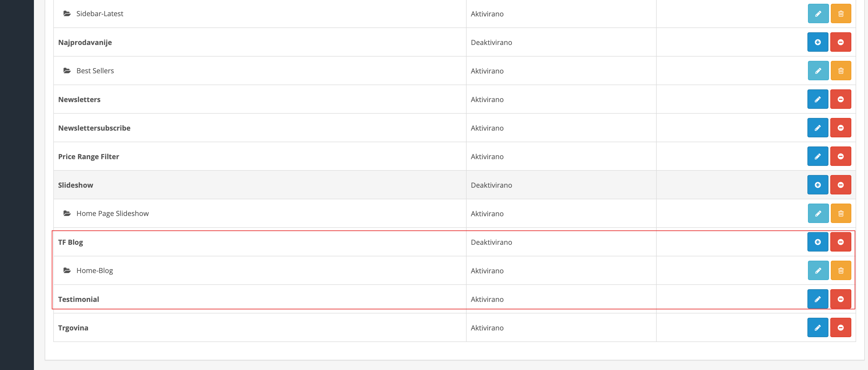Edit the Sidebar-Latest module
Viewport: 868px width, 370px height.
coord(818,13)
